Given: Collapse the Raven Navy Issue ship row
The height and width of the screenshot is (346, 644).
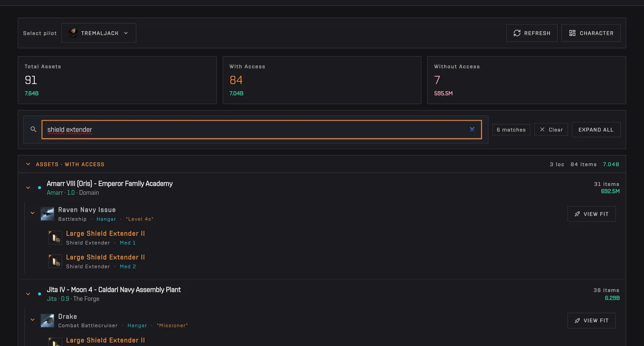Looking at the screenshot, I should coord(33,213).
